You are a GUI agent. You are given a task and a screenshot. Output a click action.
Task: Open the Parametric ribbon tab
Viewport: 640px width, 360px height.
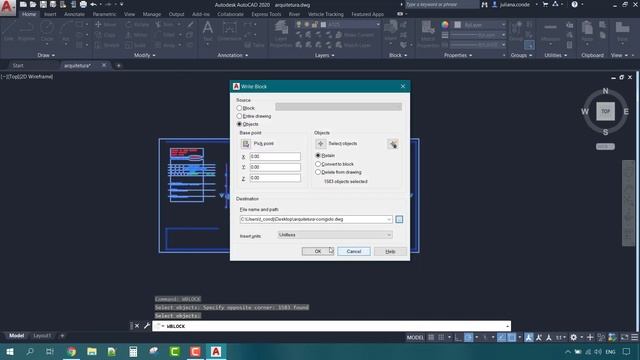(104, 14)
